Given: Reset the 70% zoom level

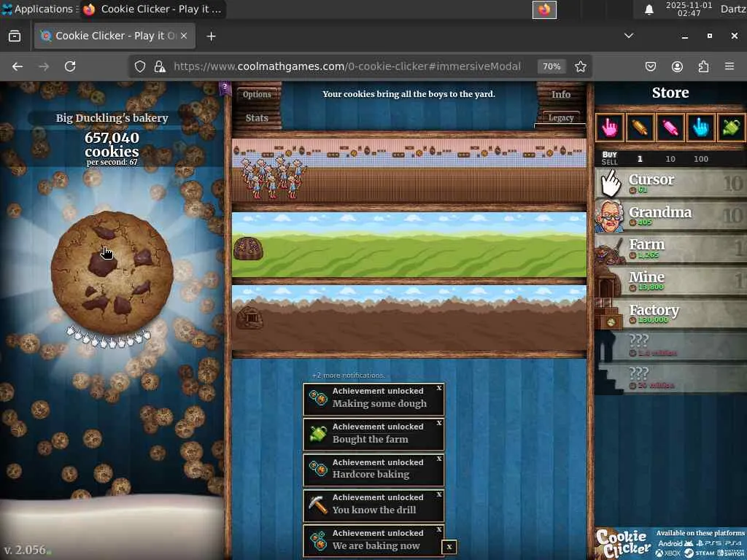Looking at the screenshot, I should [551, 66].
